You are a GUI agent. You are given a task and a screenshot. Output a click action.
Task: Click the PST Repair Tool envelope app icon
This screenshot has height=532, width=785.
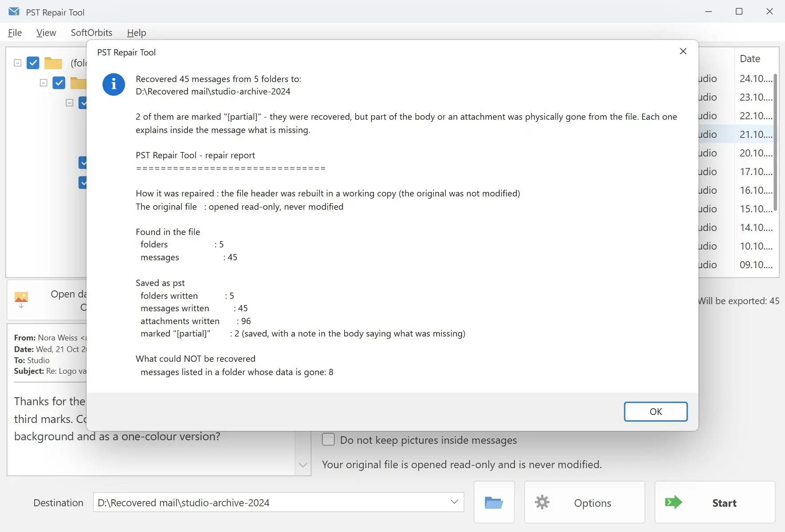(14, 12)
